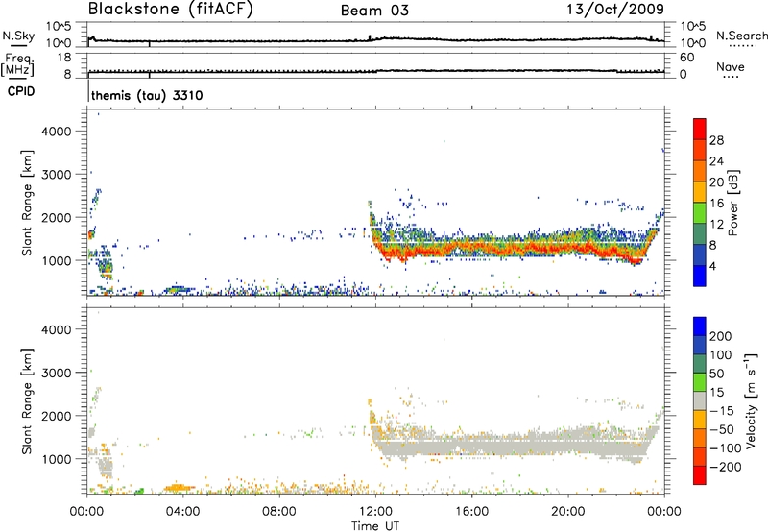The width and height of the screenshot is (768, 532).
Task: Select the 3000 tick of the velocity panel
Action: click(x=57, y=373)
